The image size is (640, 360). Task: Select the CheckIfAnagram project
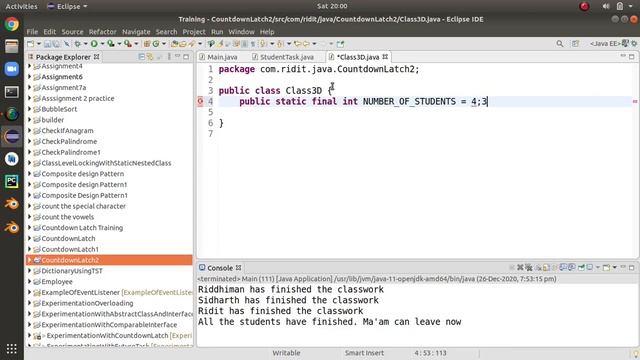pos(67,131)
